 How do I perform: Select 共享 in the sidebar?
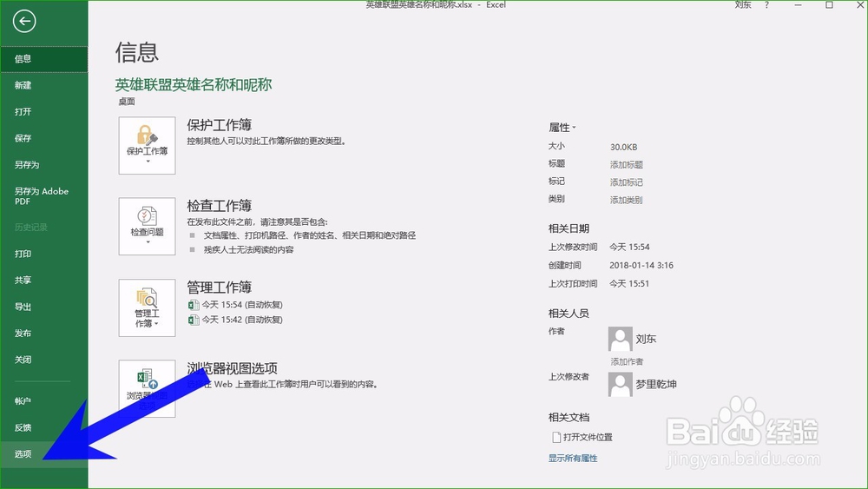pos(43,281)
